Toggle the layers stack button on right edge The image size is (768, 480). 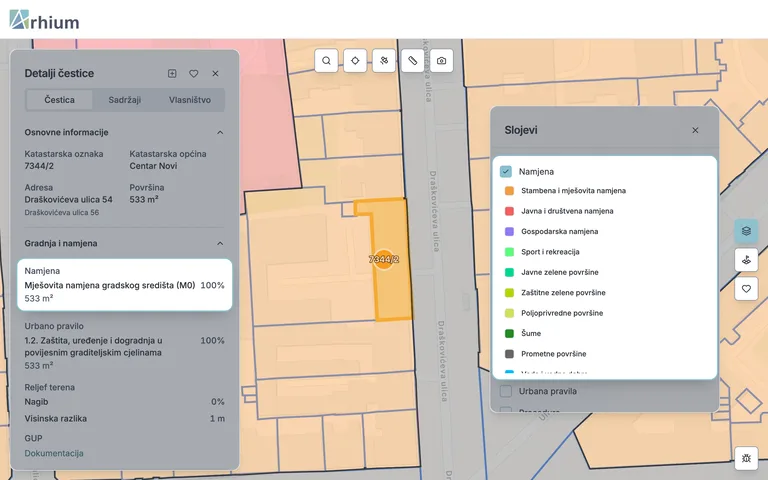point(746,231)
